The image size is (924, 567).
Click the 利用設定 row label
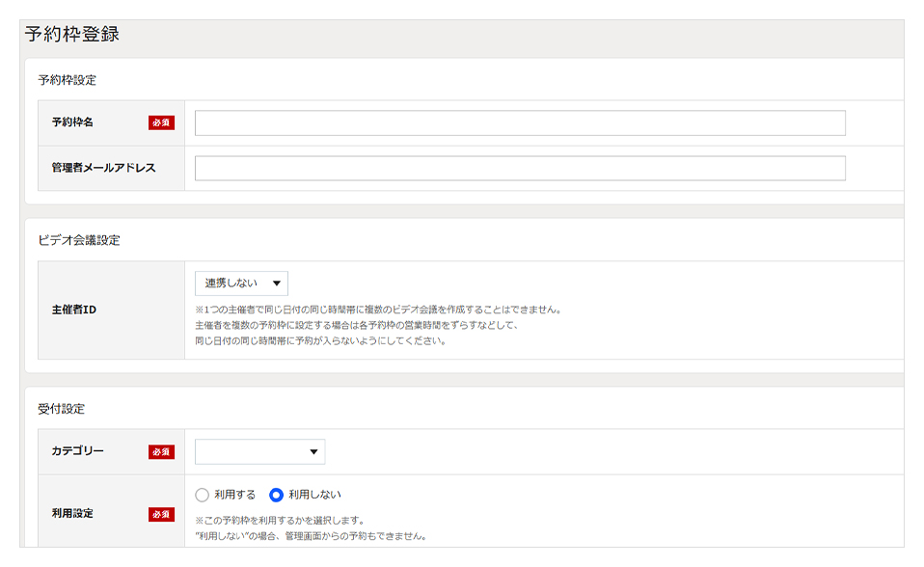(x=72, y=513)
